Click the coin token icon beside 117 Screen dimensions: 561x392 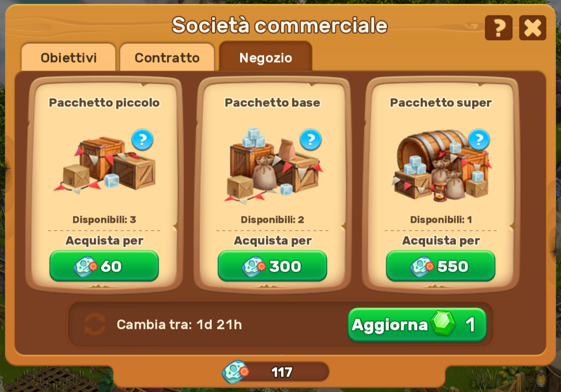(x=235, y=372)
